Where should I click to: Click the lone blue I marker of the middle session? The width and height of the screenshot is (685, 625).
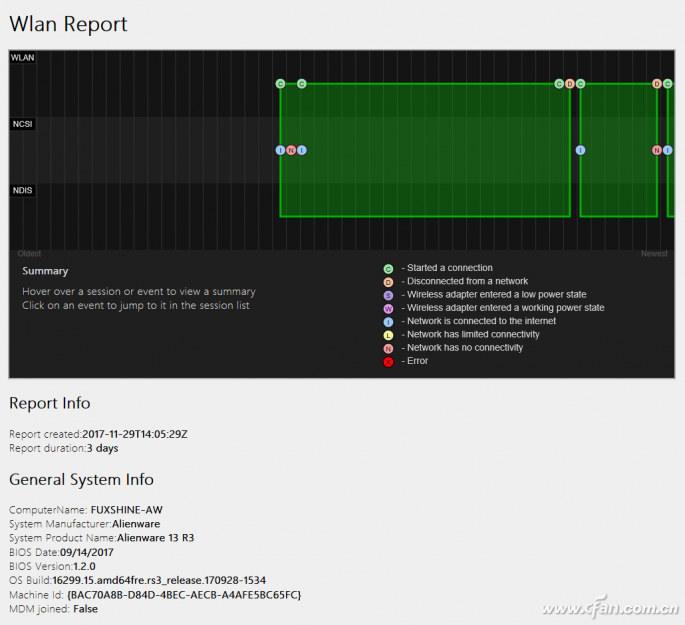(x=581, y=150)
